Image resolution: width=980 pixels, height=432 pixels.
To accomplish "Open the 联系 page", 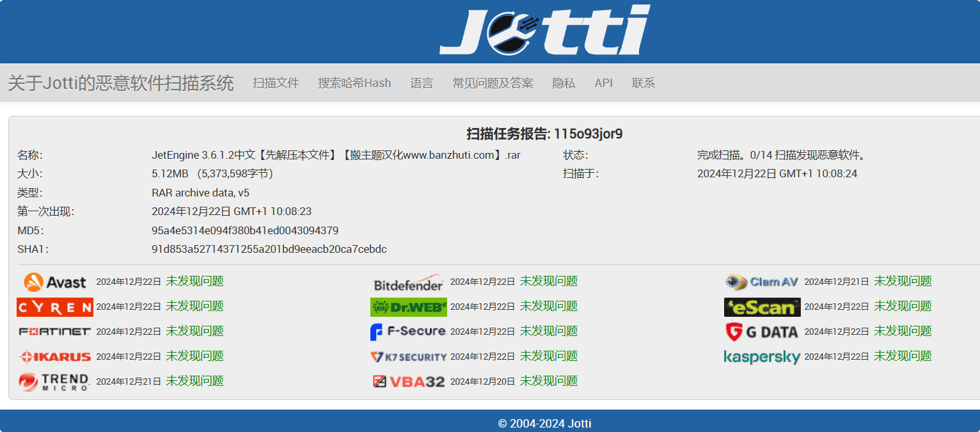I will coord(644,83).
